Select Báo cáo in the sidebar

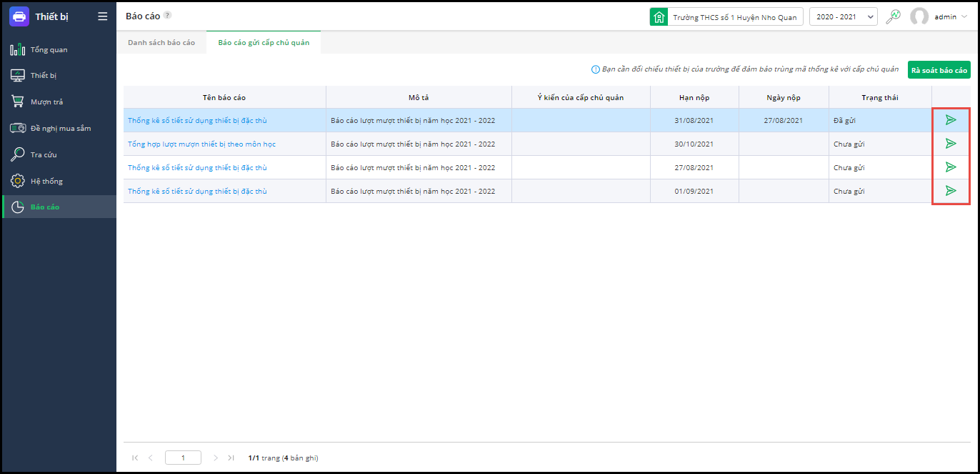(59, 207)
